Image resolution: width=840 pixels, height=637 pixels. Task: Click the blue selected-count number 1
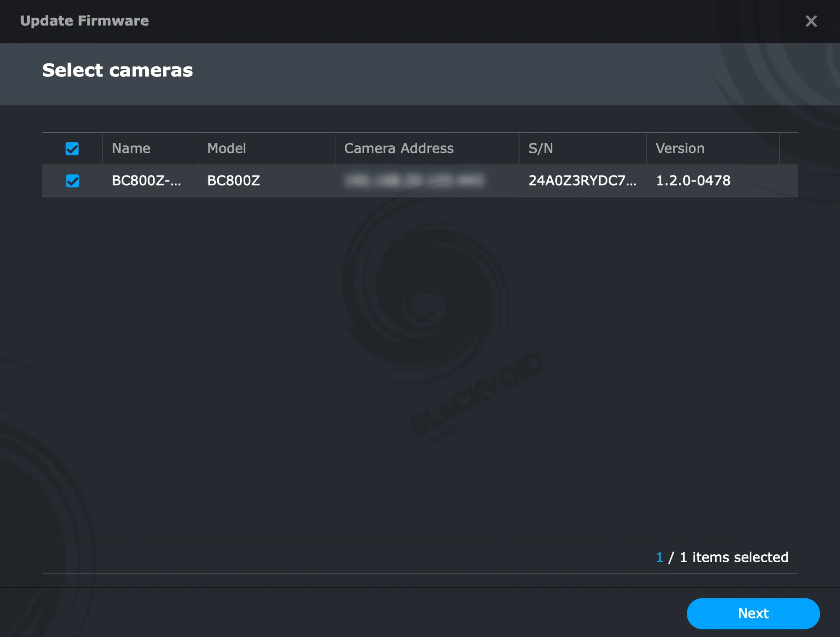659,557
